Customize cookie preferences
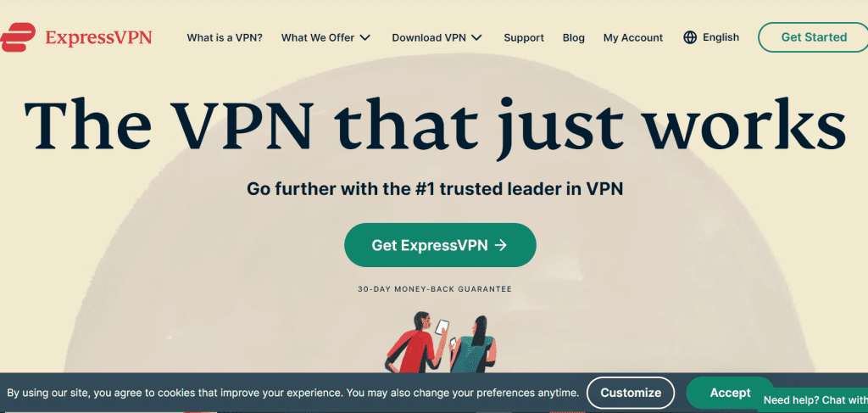The width and height of the screenshot is (868, 413). pos(631,393)
